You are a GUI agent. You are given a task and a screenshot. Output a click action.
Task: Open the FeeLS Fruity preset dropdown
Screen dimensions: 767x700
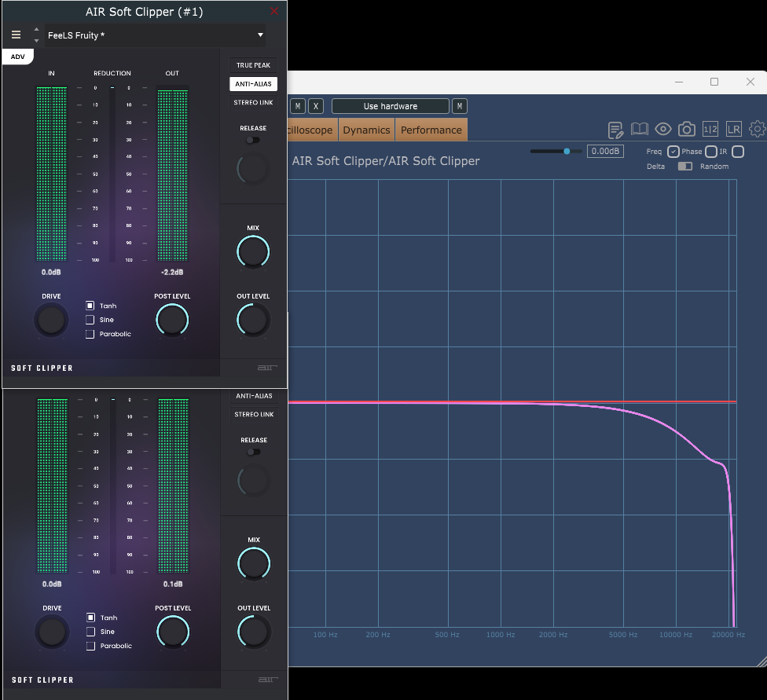[x=155, y=35]
